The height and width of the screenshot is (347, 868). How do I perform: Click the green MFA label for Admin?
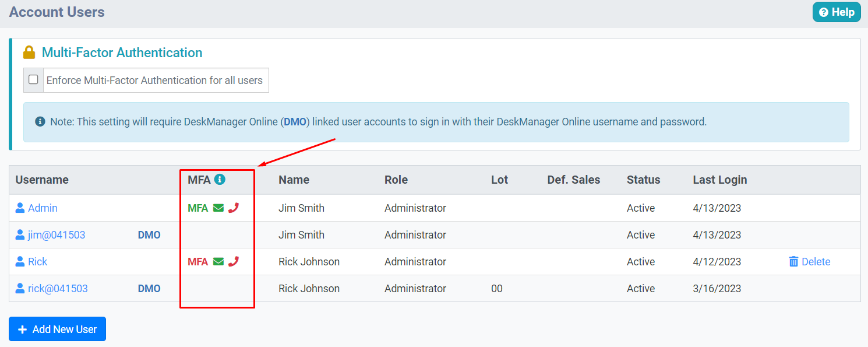(x=197, y=208)
